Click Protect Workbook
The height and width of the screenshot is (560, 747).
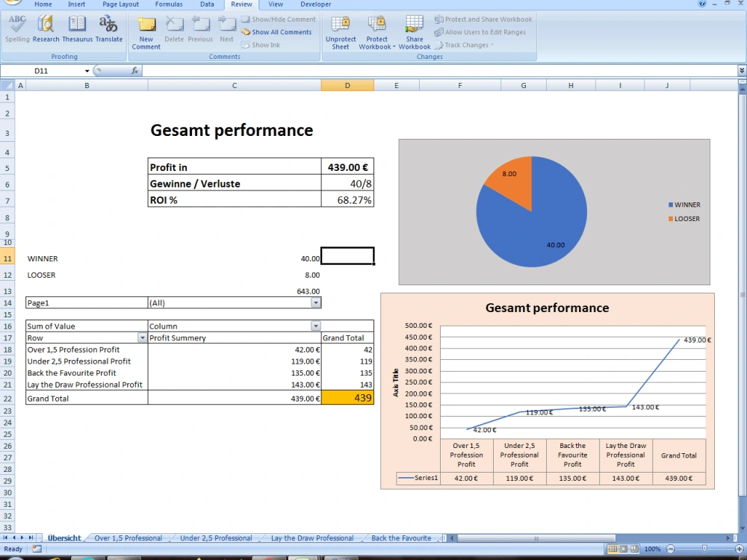pos(376,32)
